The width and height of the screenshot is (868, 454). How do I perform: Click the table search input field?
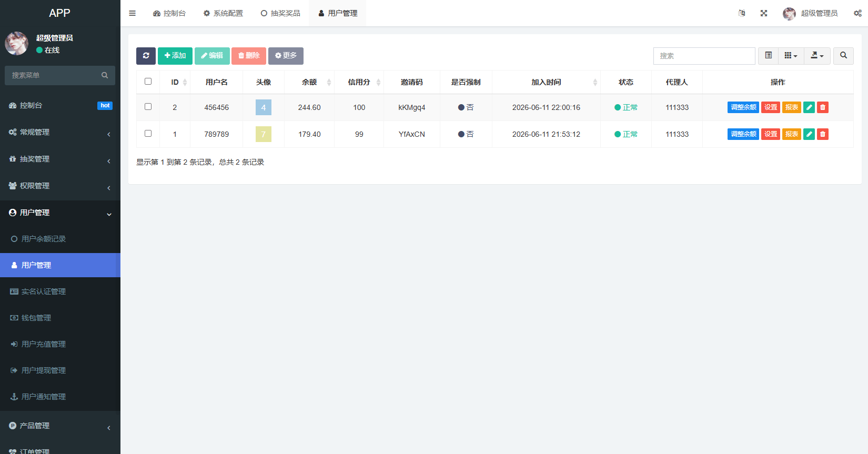point(704,56)
